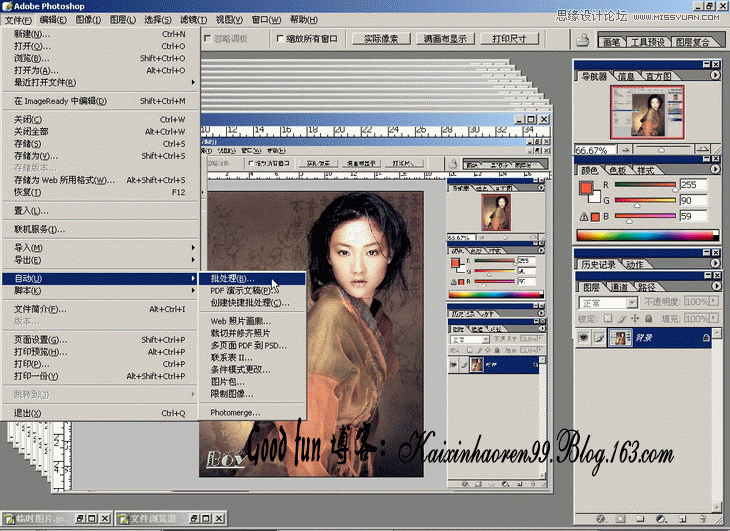Switch to the 通道 tab
The height and width of the screenshot is (531, 730).
(619, 287)
